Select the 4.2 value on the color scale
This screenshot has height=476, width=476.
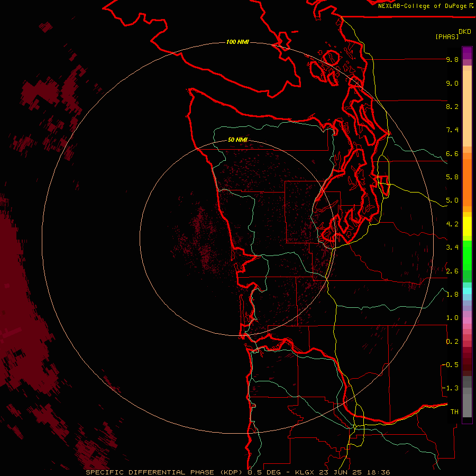pyautogui.click(x=452, y=224)
